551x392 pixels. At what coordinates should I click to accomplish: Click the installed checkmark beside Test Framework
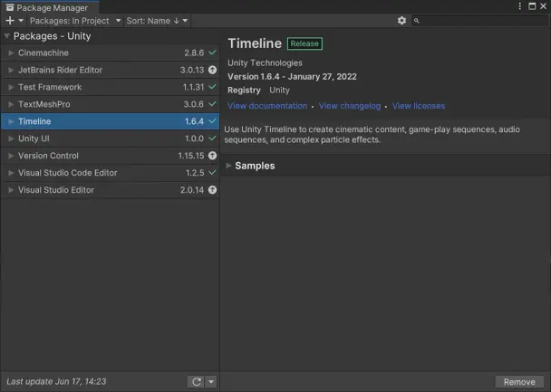tap(212, 87)
